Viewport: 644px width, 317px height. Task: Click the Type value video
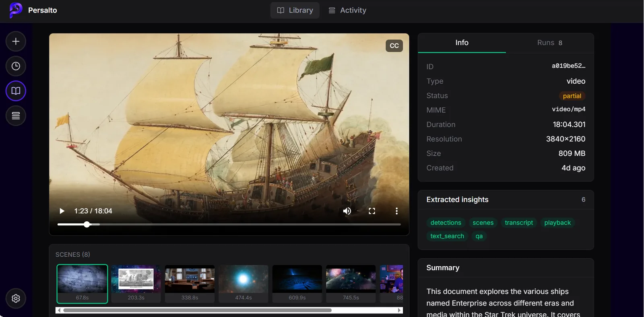point(576,81)
